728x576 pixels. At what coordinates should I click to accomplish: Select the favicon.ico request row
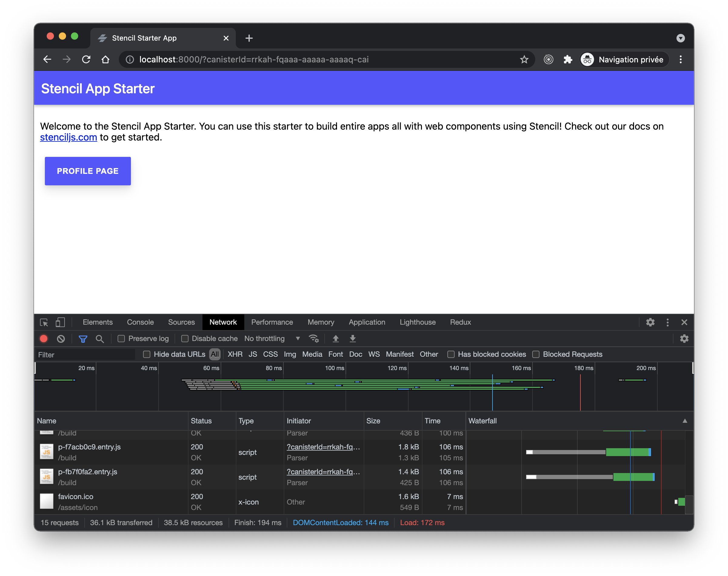[360, 502]
